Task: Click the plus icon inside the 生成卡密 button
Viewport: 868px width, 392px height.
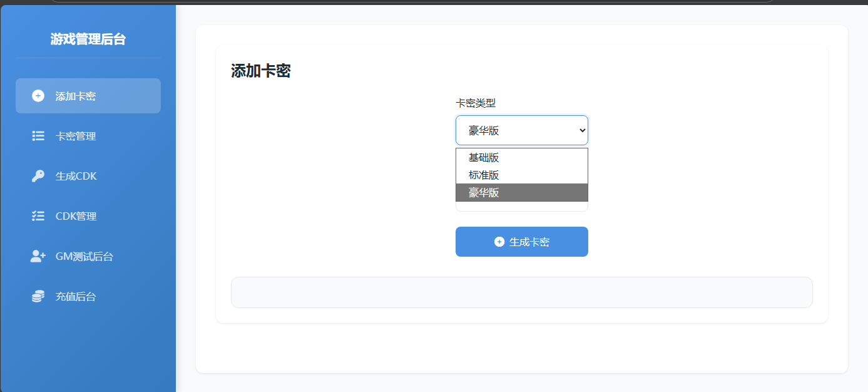Action: point(499,241)
